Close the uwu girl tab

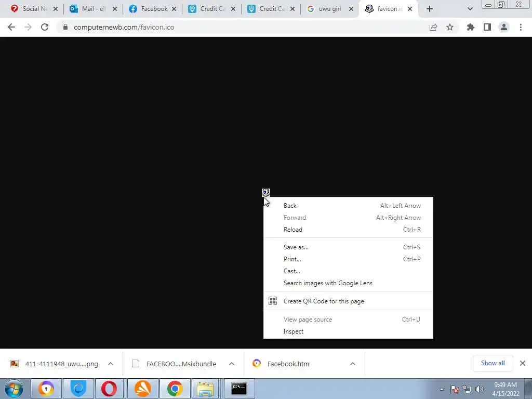tap(351, 9)
